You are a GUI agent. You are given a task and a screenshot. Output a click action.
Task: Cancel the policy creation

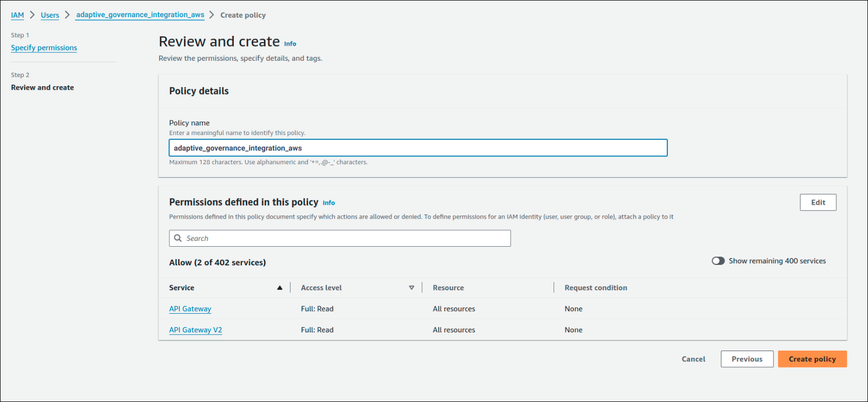[x=693, y=359]
